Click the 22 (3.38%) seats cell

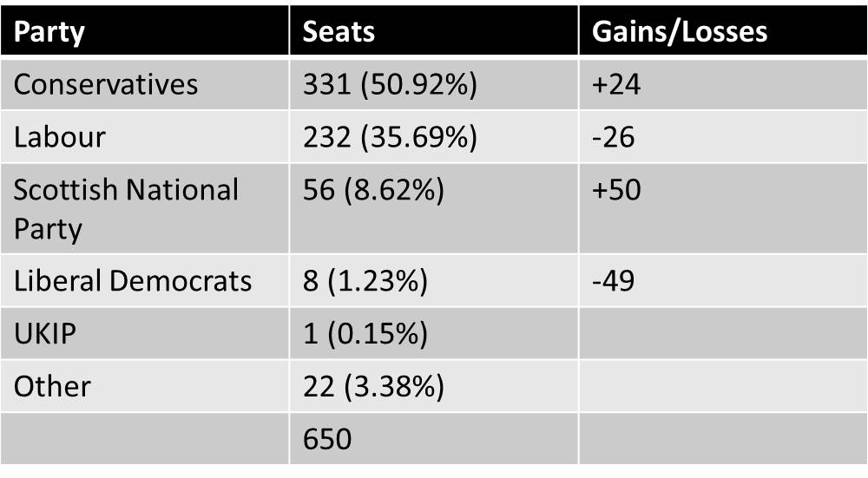pyautogui.click(x=373, y=386)
